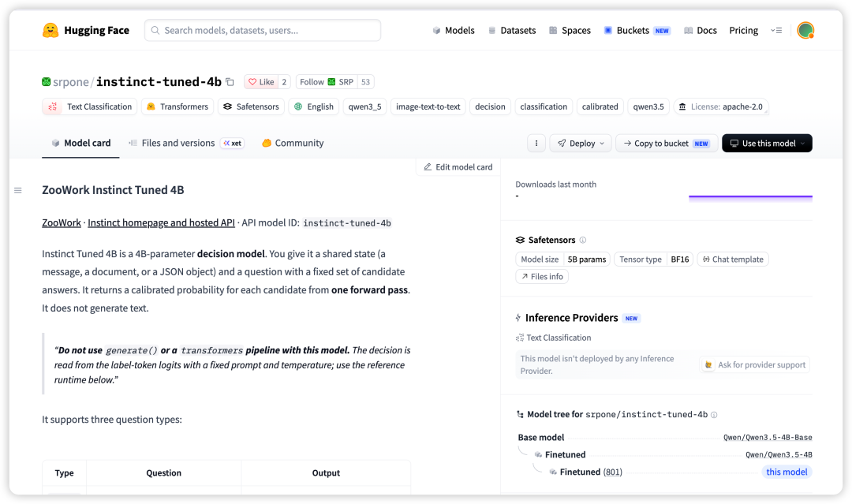Like the instinct-tuned-4b model
This screenshot has width=852, height=504.
coord(261,82)
